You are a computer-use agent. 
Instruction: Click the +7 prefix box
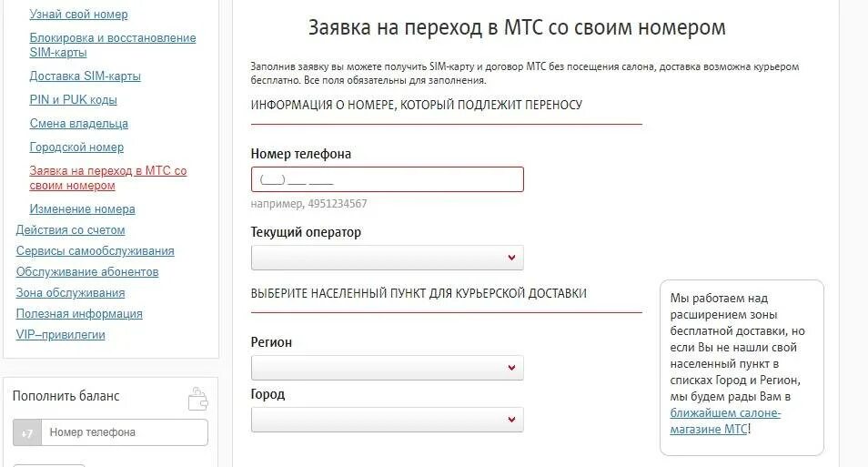[x=26, y=433]
